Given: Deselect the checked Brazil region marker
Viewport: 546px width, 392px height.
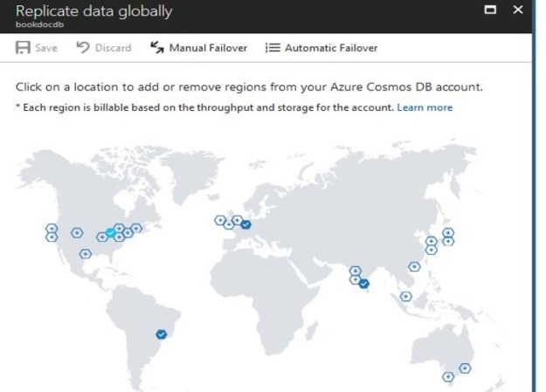Looking at the screenshot, I should pos(161,334).
